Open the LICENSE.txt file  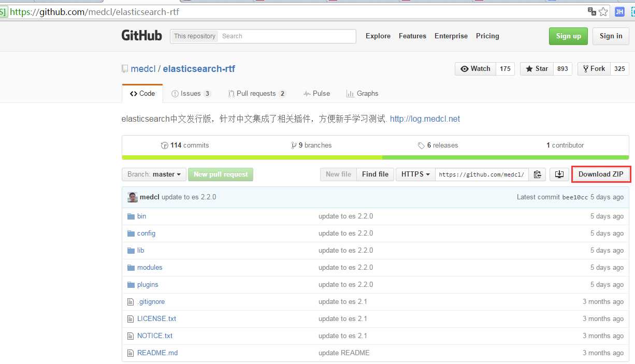coord(156,318)
